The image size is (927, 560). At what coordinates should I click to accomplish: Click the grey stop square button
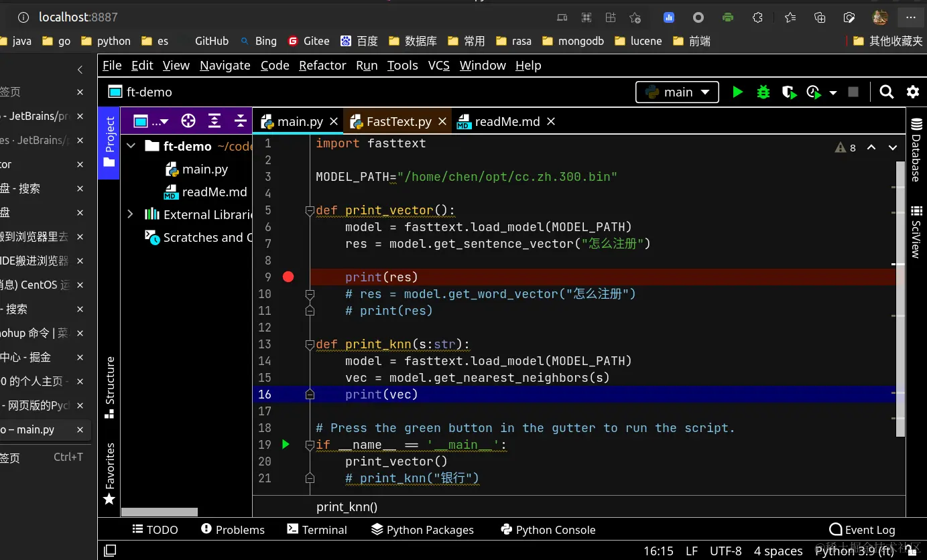(x=853, y=92)
